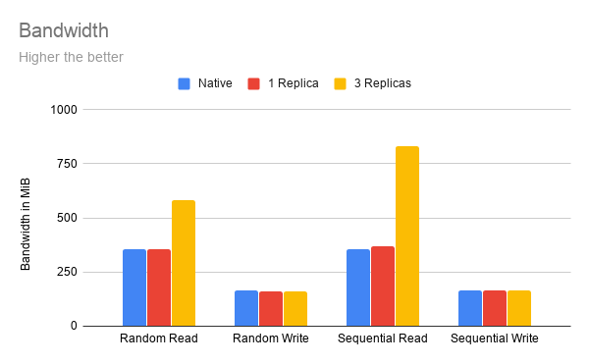Viewport: 589px width, 364px height.
Task: Click the red 1 Replica legend swatch
Action: click(x=254, y=83)
